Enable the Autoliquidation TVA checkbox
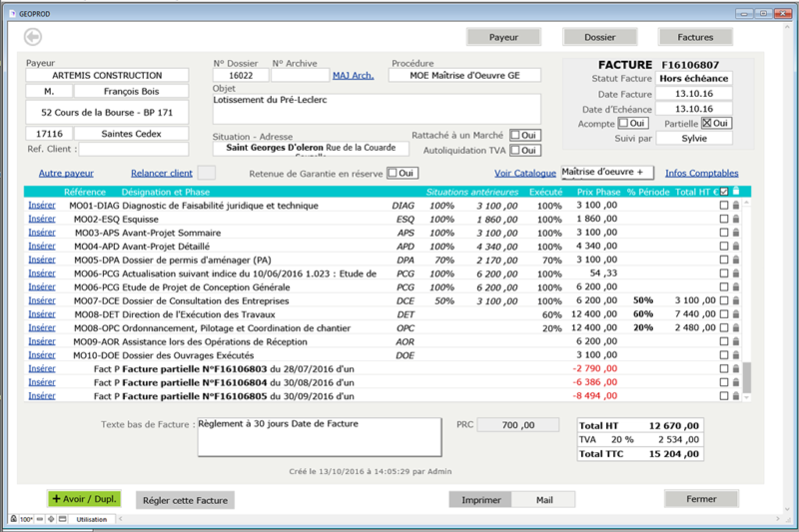This screenshot has width=799, height=532. 515,151
